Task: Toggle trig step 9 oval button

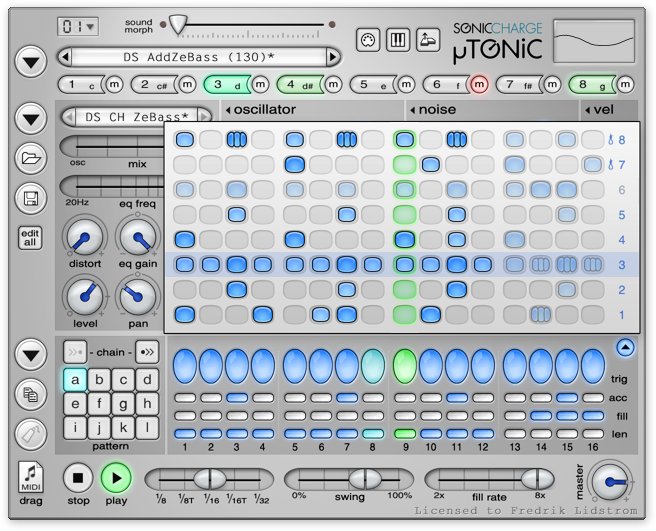Action: pos(405,367)
